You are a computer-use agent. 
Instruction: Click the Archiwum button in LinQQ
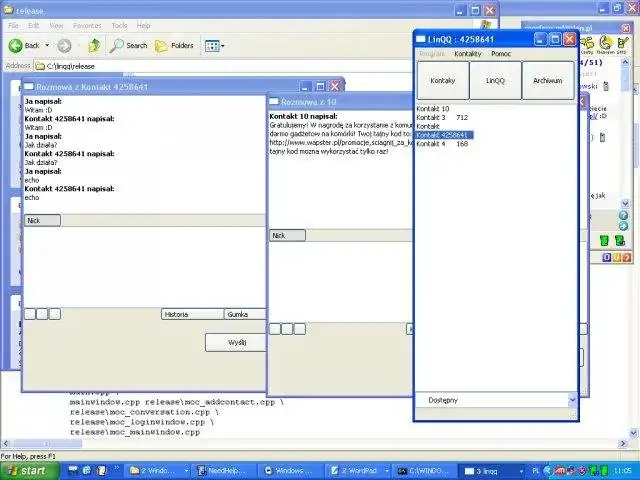point(548,80)
